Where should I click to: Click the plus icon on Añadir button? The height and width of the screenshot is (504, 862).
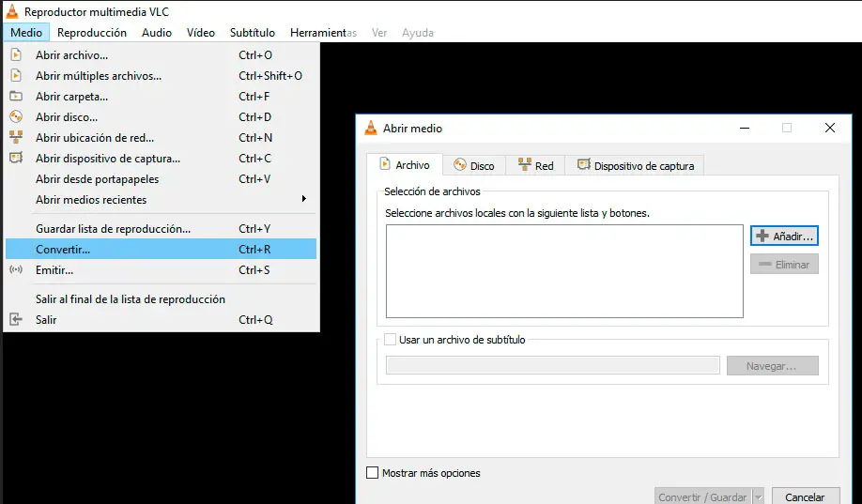click(x=762, y=236)
